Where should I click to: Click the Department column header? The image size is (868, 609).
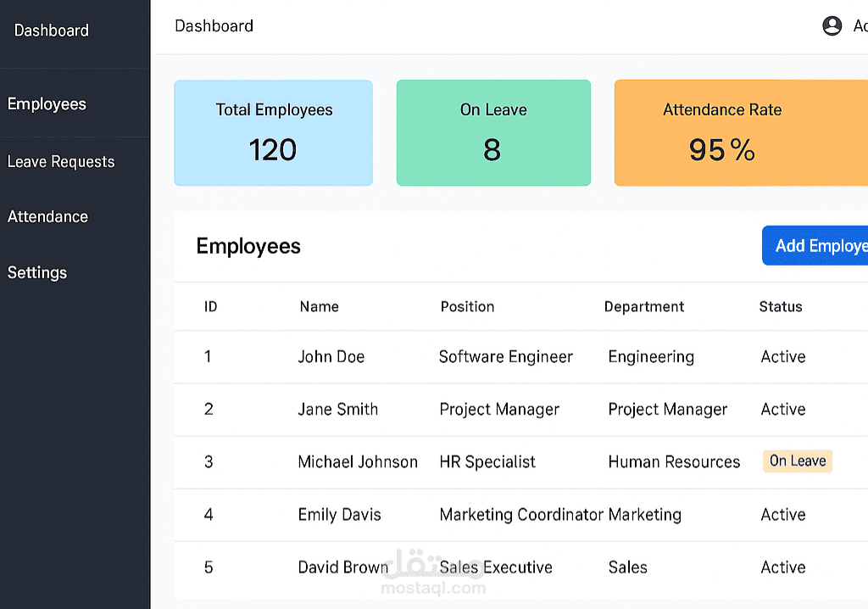(644, 307)
